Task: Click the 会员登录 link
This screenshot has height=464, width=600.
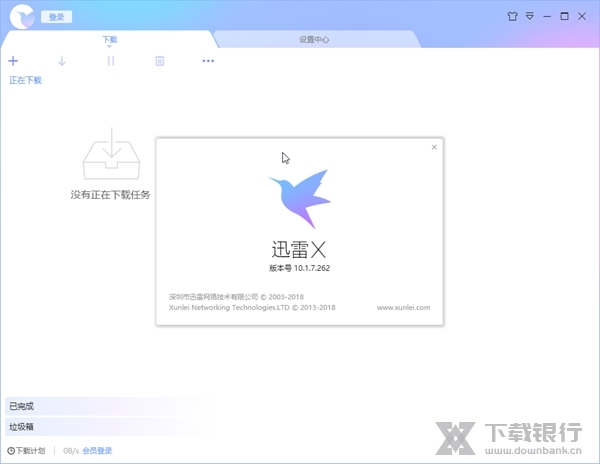Action: click(x=97, y=451)
